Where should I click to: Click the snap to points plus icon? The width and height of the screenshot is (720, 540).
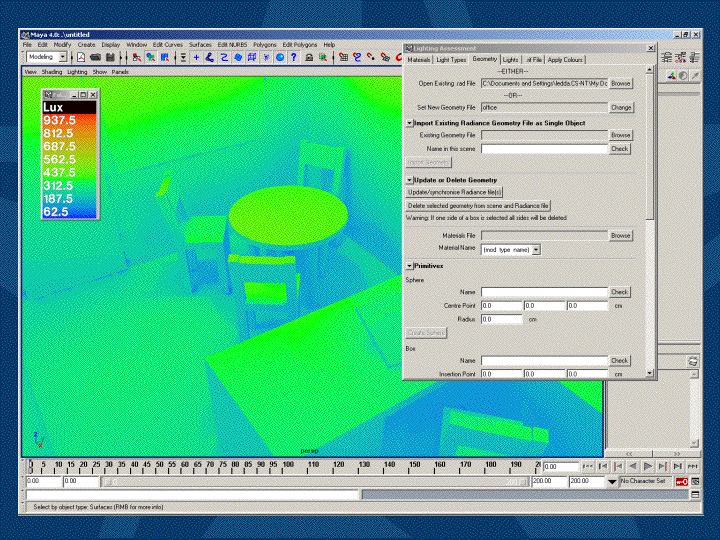tap(196, 58)
